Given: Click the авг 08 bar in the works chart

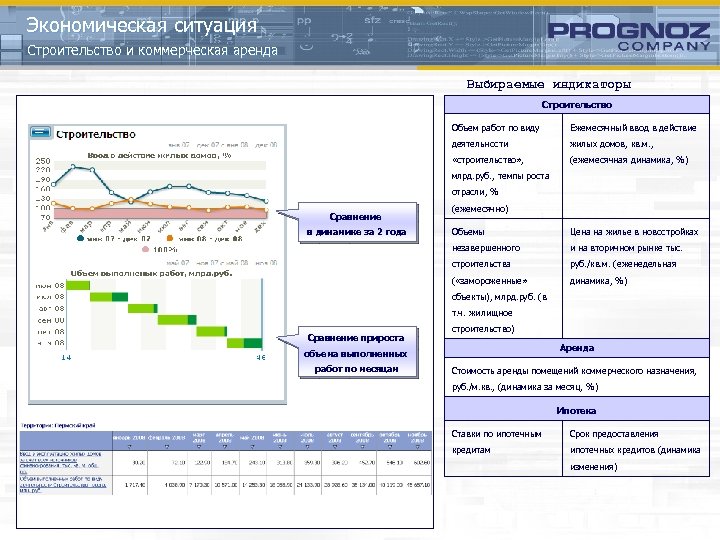Looking at the screenshot, I should click(x=143, y=309).
